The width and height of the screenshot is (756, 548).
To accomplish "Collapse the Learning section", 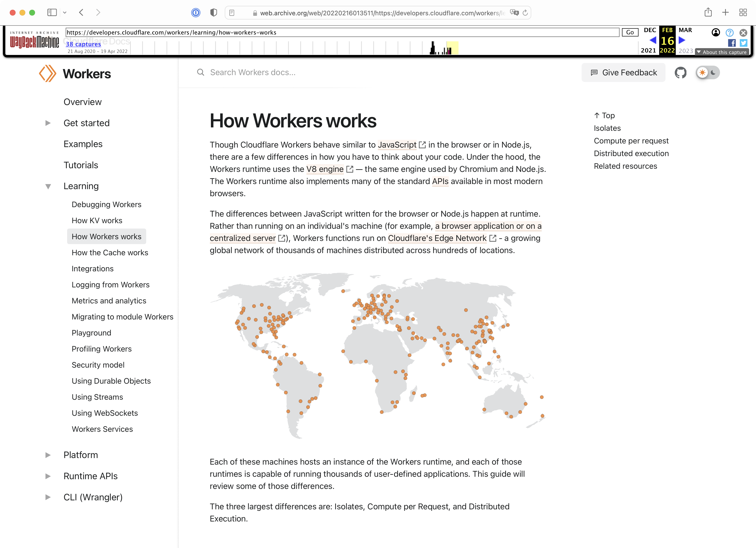I will (x=48, y=186).
